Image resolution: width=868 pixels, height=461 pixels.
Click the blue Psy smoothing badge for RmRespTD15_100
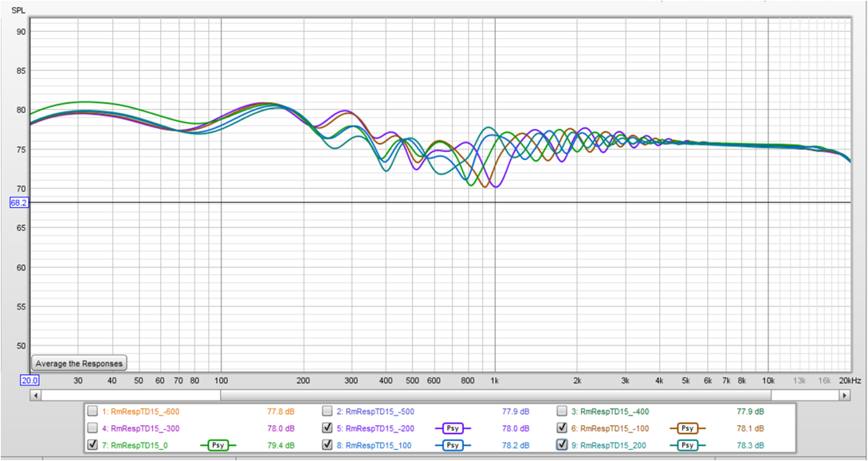pos(452,444)
